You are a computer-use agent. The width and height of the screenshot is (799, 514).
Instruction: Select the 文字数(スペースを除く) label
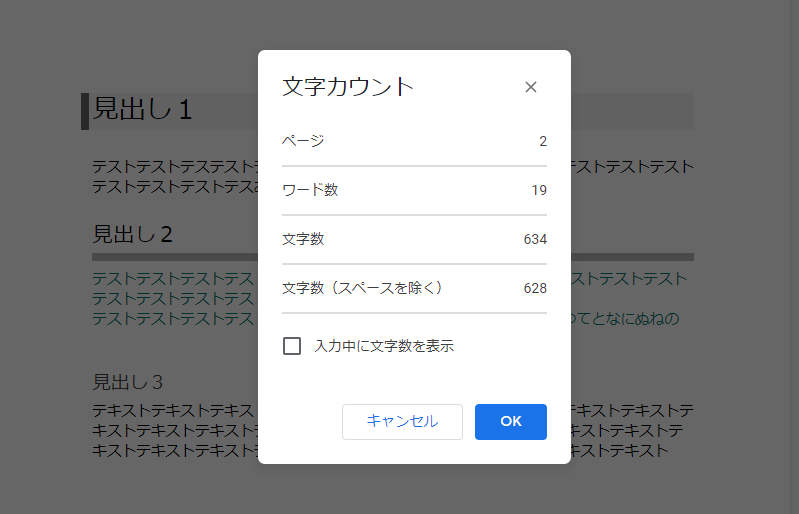363,288
